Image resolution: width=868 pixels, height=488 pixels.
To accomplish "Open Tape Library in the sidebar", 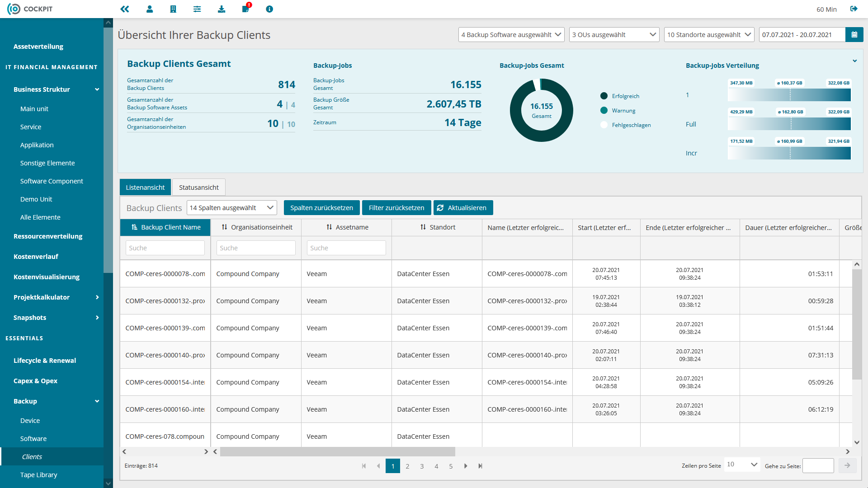I will [39, 475].
